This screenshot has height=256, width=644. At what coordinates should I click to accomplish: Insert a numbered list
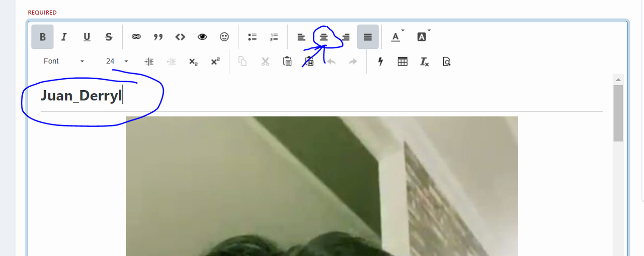click(274, 37)
